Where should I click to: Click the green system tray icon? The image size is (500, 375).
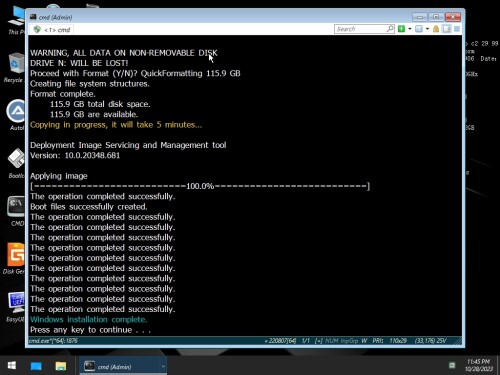pos(452,365)
